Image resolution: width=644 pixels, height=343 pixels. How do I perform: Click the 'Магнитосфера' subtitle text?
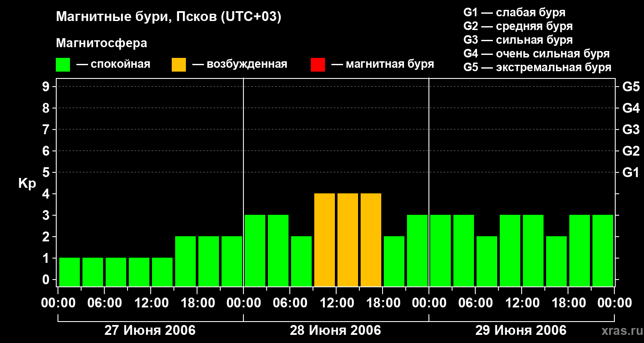101,43
